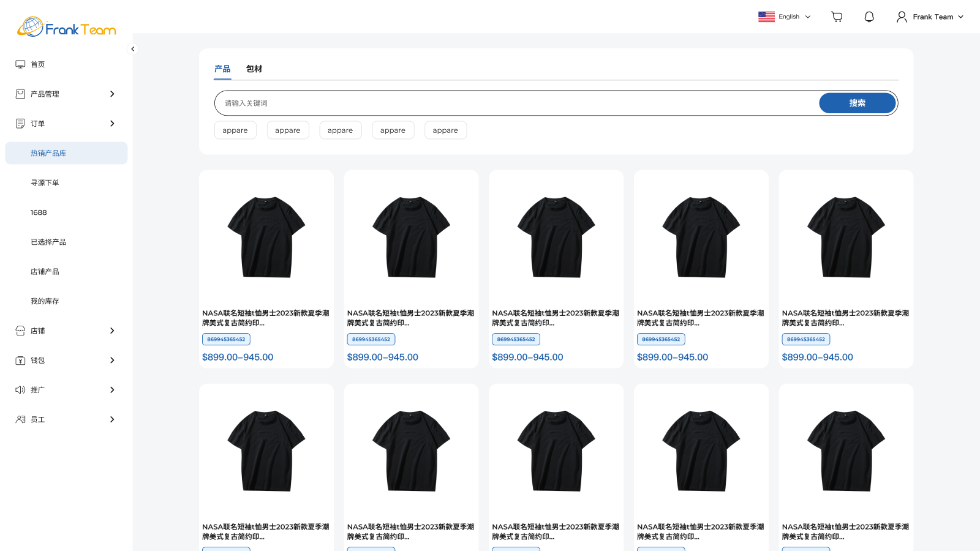Open the Frank Team account dropdown
The image size is (980, 551).
[931, 17]
